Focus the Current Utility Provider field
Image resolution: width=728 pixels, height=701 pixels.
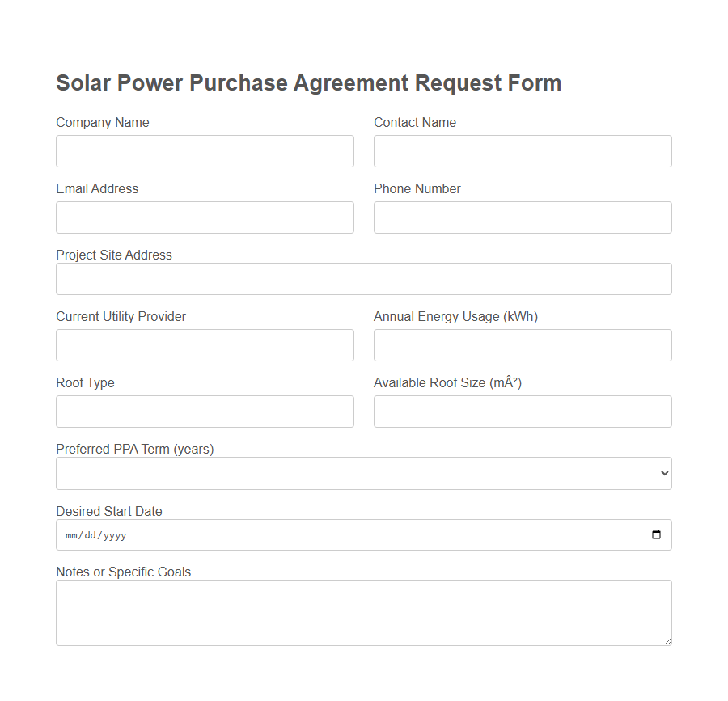point(205,345)
